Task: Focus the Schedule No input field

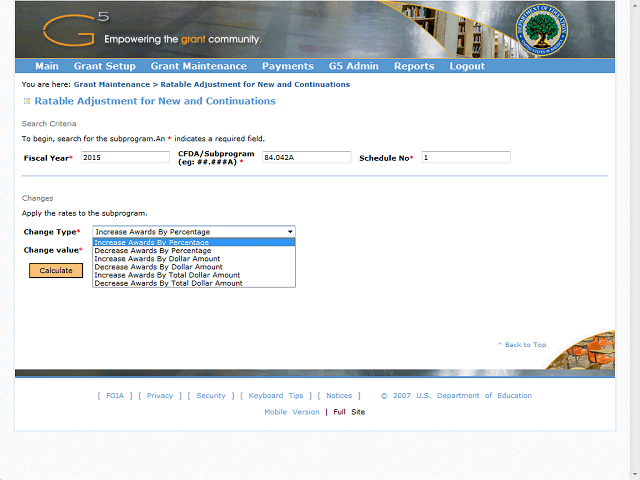Action: point(466,157)
